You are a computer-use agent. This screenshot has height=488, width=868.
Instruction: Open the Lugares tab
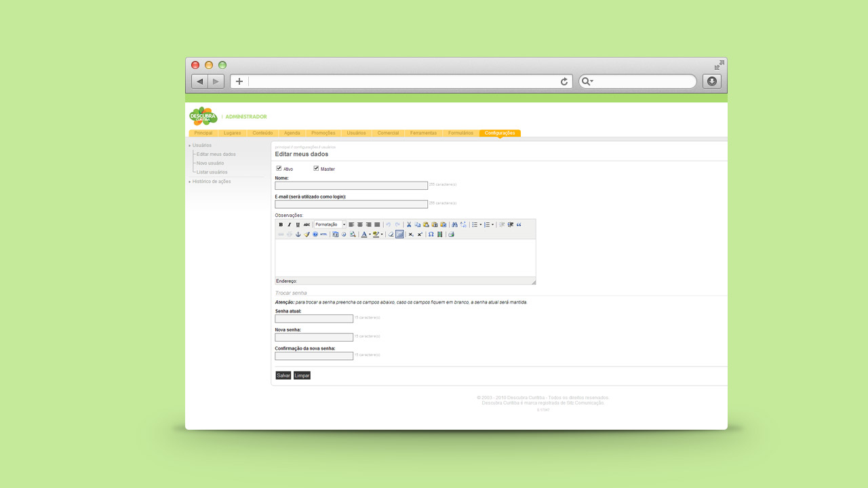(233, 133)
